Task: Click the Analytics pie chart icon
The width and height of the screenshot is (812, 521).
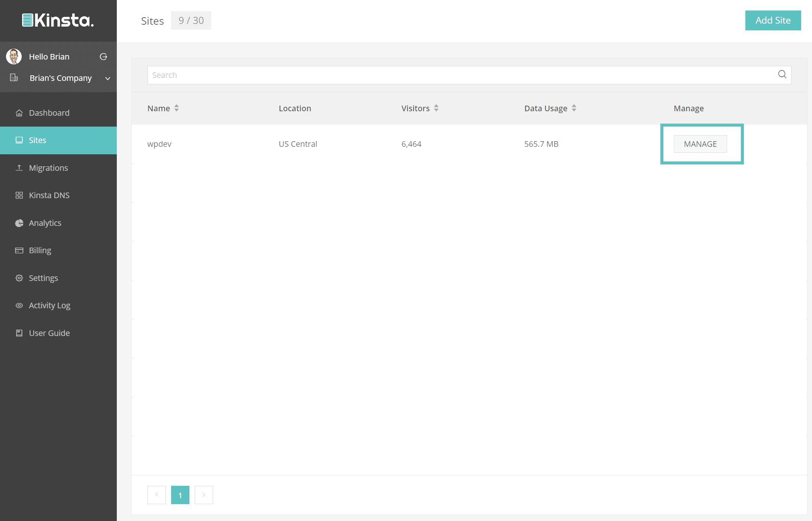Action: (x=19, y=223)
